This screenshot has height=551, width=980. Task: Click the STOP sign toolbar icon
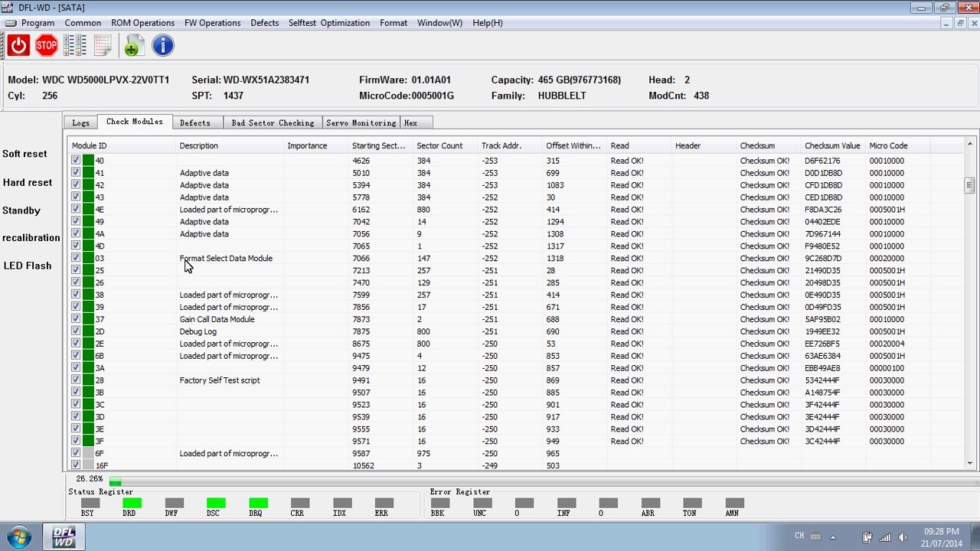tap(47, 46)
